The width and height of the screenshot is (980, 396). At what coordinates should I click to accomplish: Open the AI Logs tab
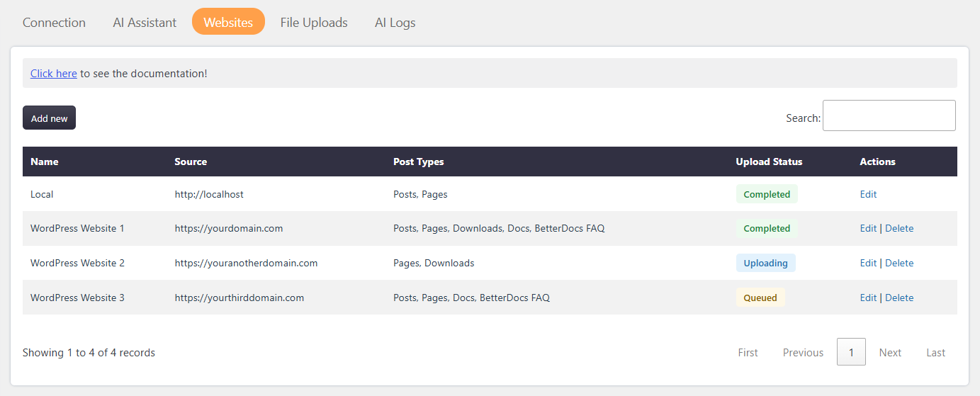(395, 22)
